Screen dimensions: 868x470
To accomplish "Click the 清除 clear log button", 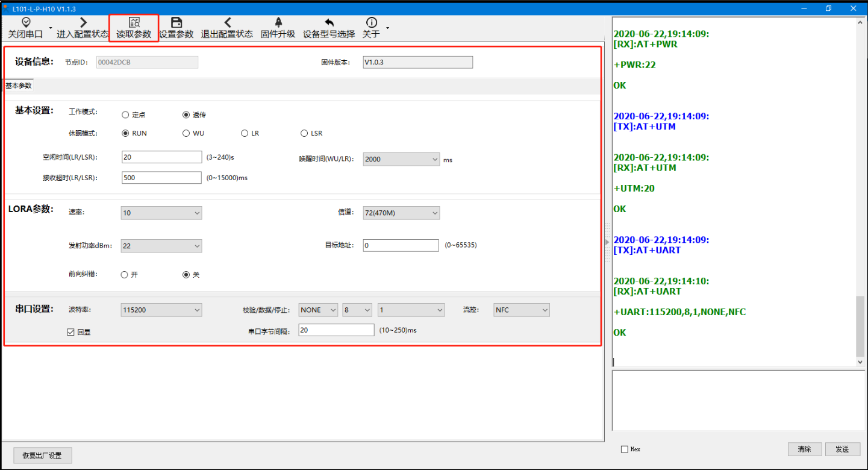I will point(804,449).
